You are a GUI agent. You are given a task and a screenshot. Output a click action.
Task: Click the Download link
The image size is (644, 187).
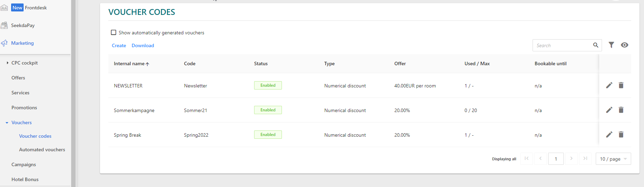click(x=143, y=46)
